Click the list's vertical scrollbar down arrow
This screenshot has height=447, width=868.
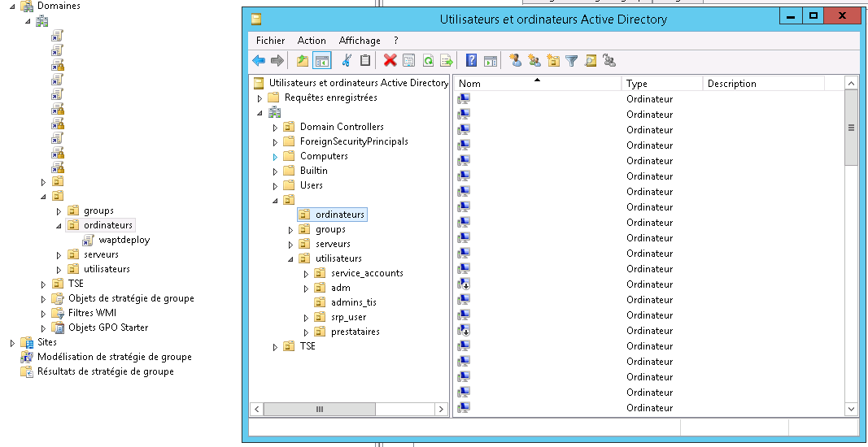pos(852,409)
